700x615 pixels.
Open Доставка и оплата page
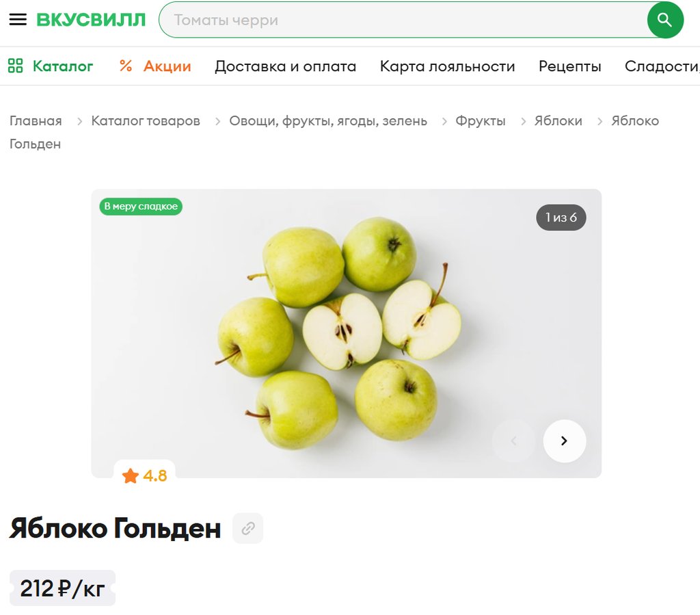coord(285,66)
